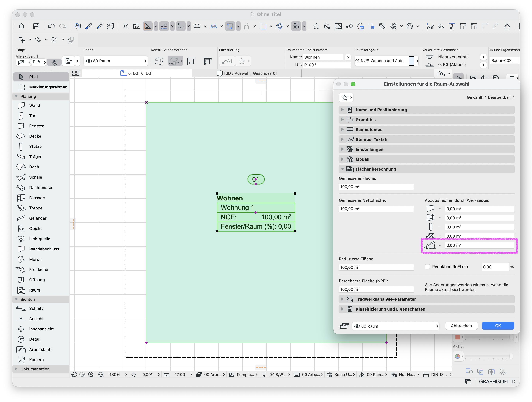
Task: Select the Schnitt tool
Action: tap(41, 309)
